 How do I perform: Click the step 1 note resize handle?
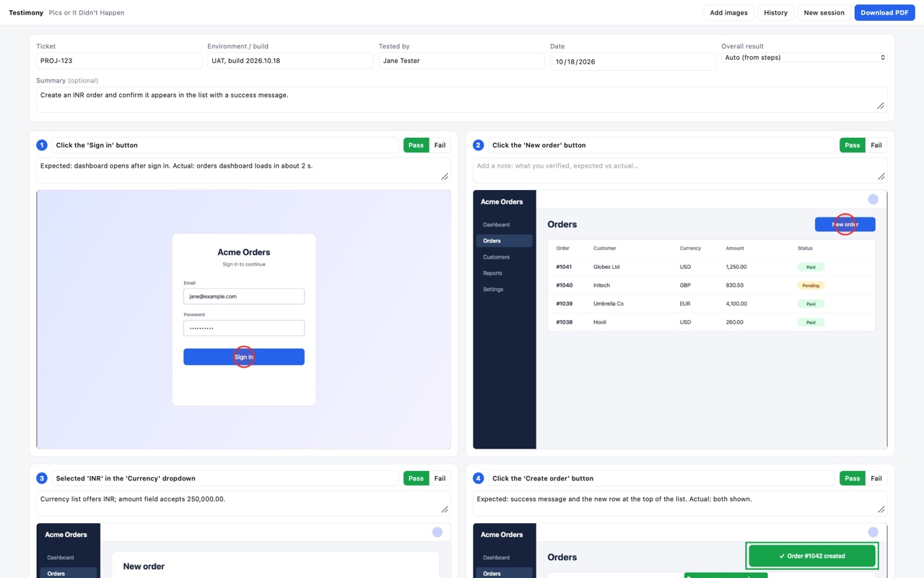[x=445, y=176]
